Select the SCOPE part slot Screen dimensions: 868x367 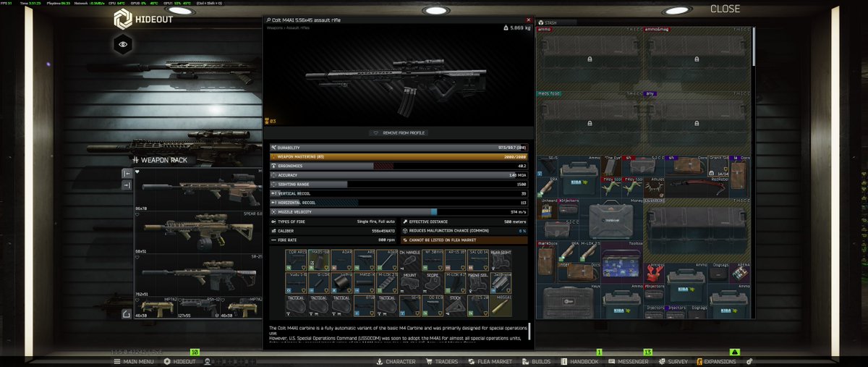[433, 284]
